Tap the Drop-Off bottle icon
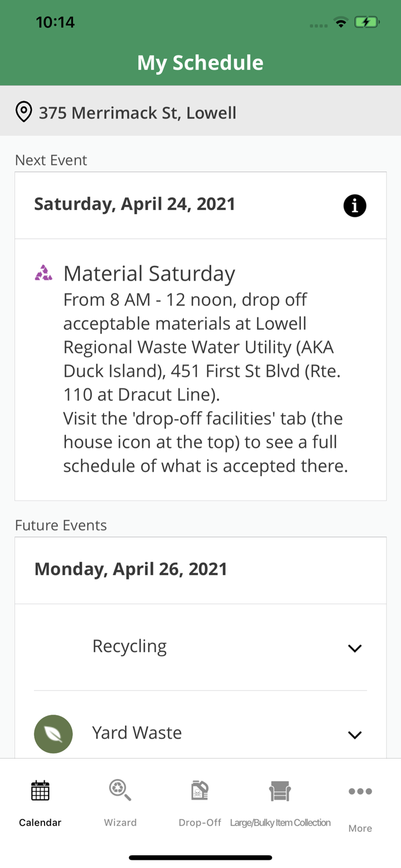 [200, 790]
